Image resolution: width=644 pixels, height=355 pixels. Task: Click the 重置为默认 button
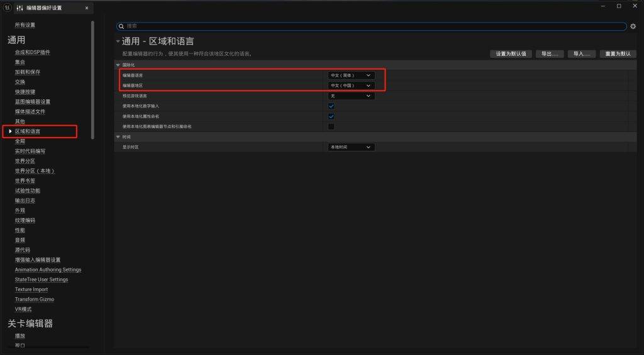coord(617,54)
